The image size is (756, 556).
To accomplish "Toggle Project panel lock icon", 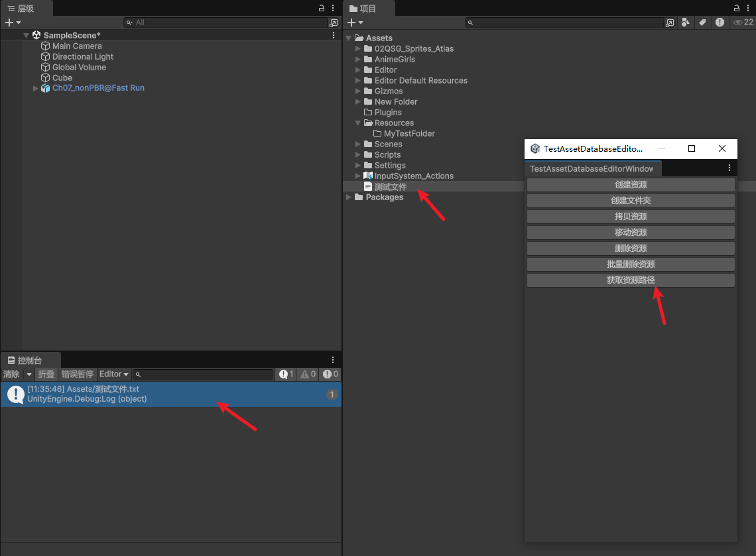I will coord(737,8).
